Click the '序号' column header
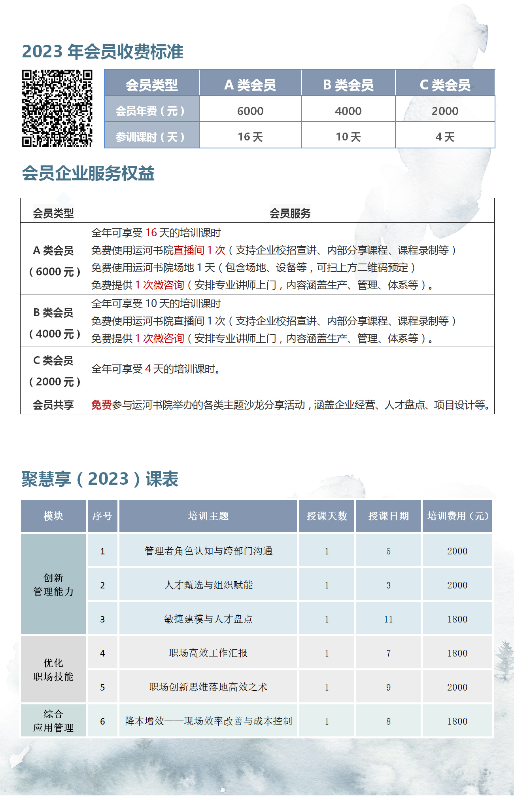The image size is (514, 812). coord(102,516)
